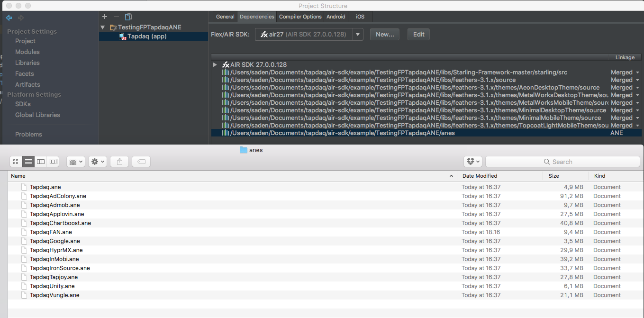Switch Finder to icon view
This screenshot has width=644, height=318.
tap(16, 161)
